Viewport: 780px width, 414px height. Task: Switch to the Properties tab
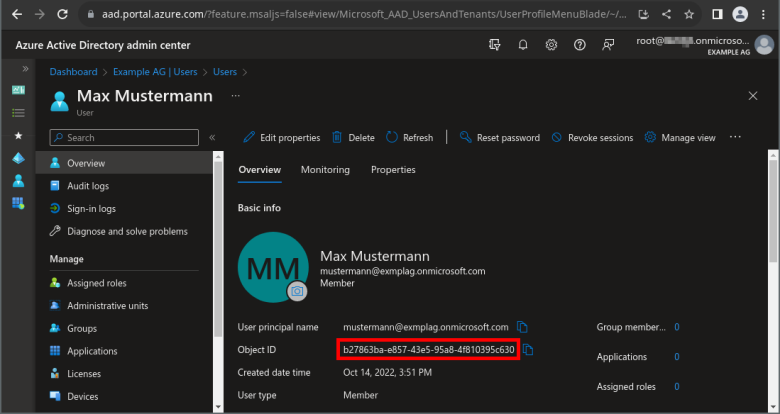coord(393,170)
